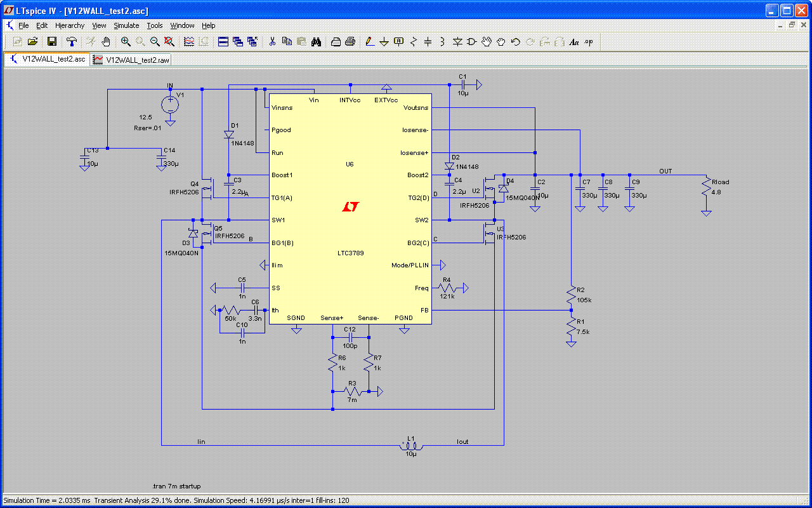Save the schematic with the floppy icon
This screenshot has height=508, width=812.
click(52, 42)
